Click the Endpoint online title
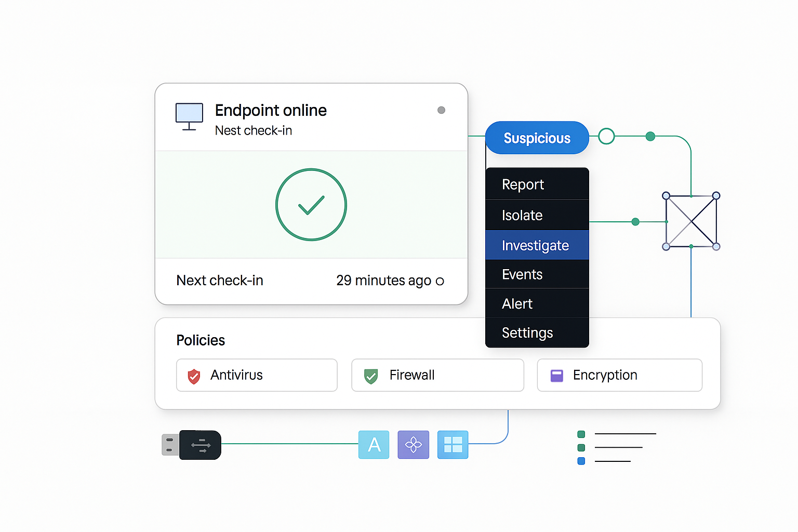 coord(271,110)
